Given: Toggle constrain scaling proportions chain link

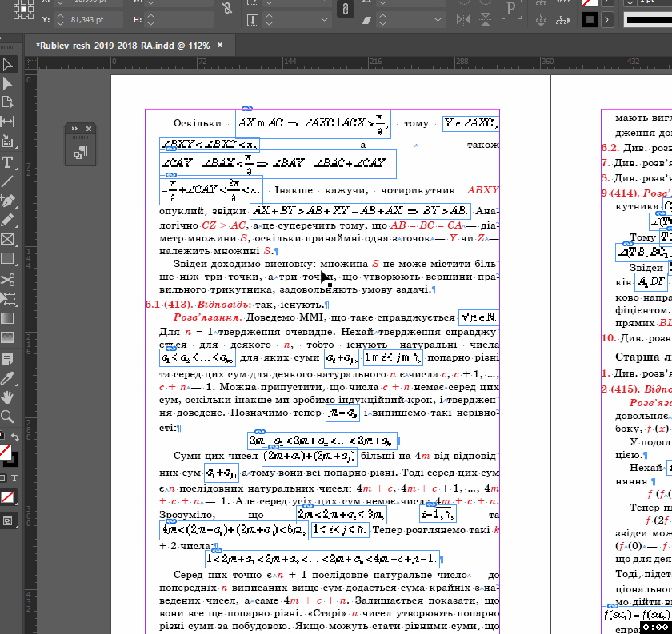Looking at the screenshot, I should point(346,10).
